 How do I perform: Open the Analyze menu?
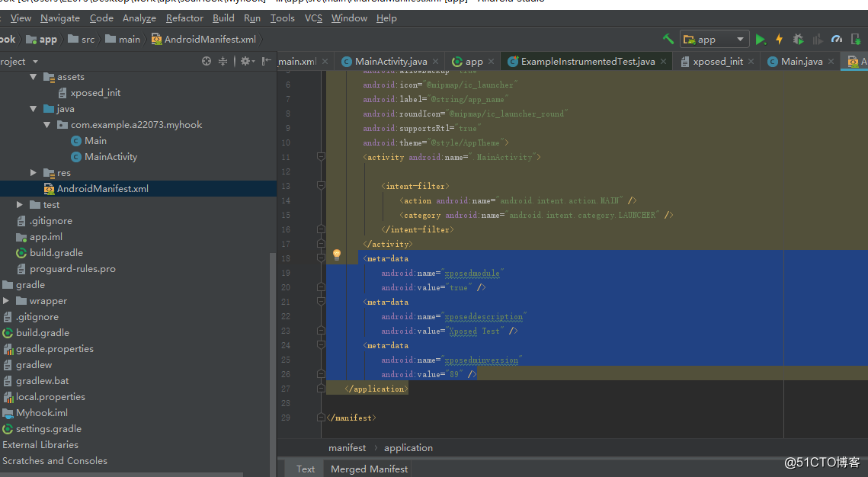(139, 18)
